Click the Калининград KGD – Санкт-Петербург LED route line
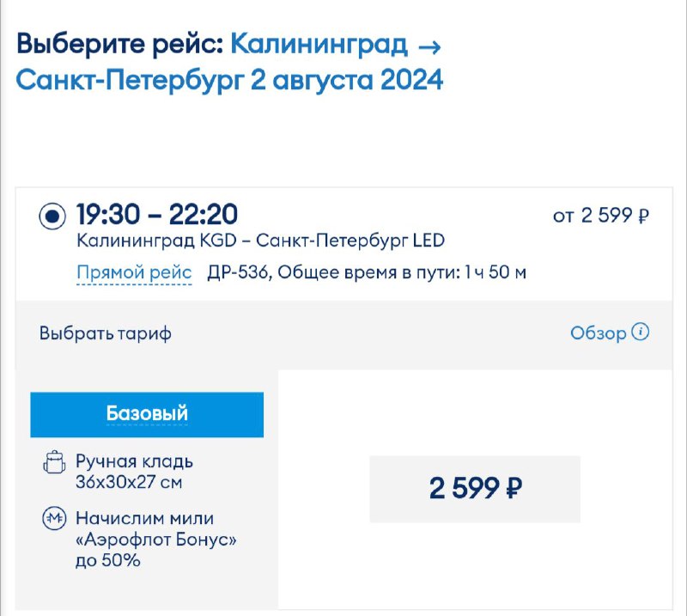The width and height of the screenshot is (687, 616). click(260, 241)
